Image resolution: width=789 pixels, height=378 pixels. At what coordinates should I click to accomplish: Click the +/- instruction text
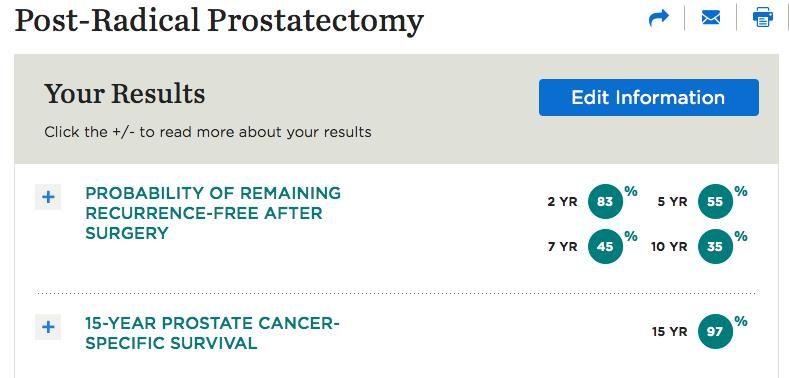pos(208,132)
